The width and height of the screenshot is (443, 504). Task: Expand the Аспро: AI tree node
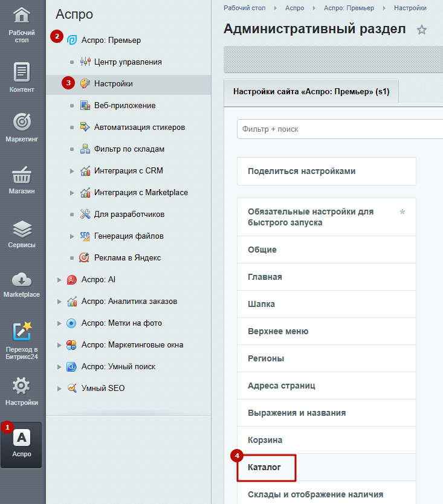pos(59,280)
